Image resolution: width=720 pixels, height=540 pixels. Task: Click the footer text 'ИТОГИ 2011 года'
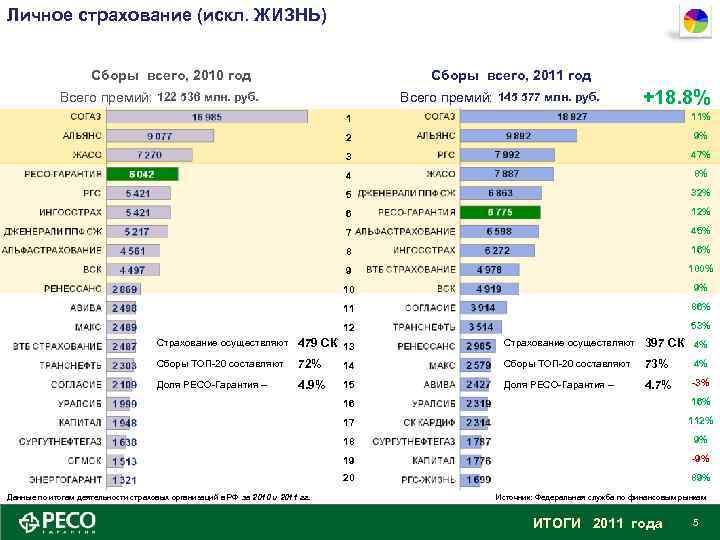pyautogui.click(x=598, y=523)
